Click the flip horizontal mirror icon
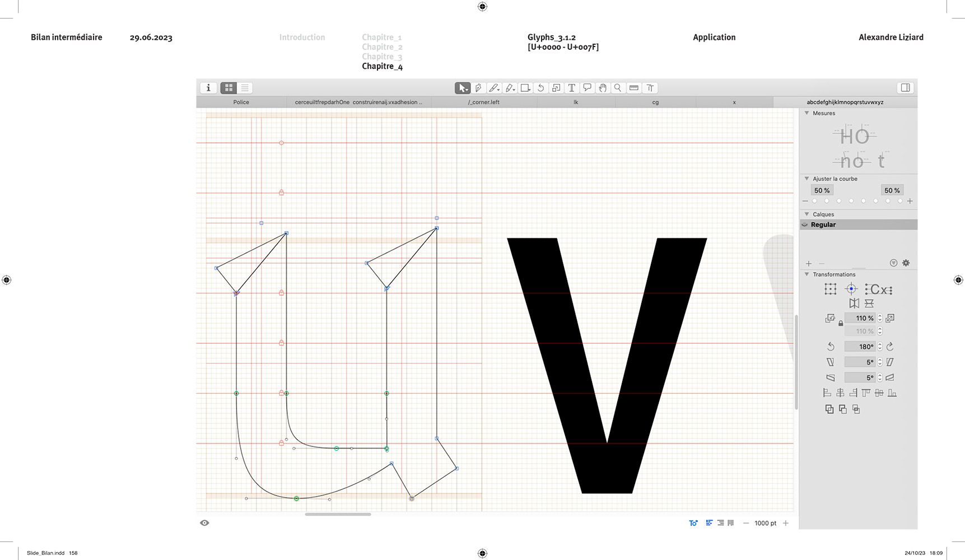This screenshot has width=965, height=560. coord(854,304)
